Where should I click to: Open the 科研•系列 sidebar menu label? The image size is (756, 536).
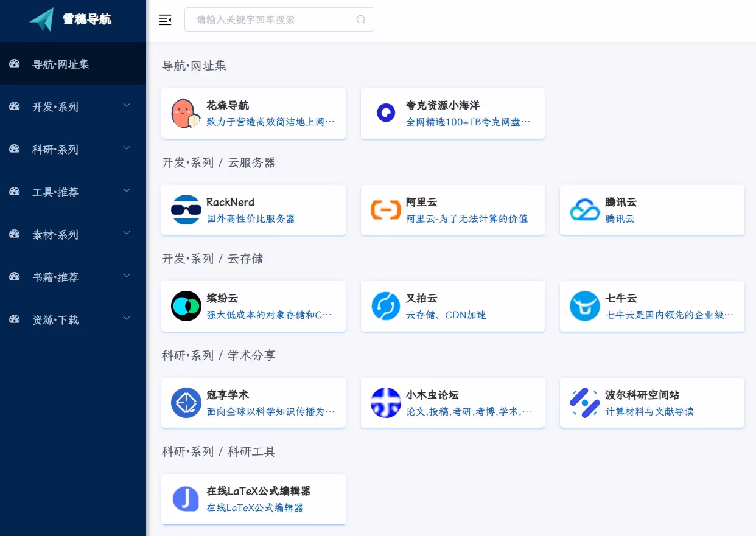55,150
